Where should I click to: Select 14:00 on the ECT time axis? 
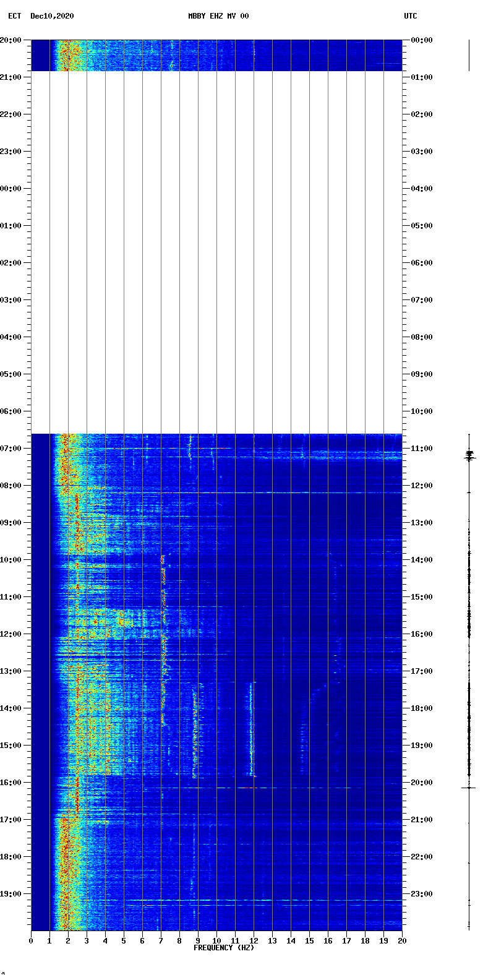pyautogui.click(x=11, y=708)
